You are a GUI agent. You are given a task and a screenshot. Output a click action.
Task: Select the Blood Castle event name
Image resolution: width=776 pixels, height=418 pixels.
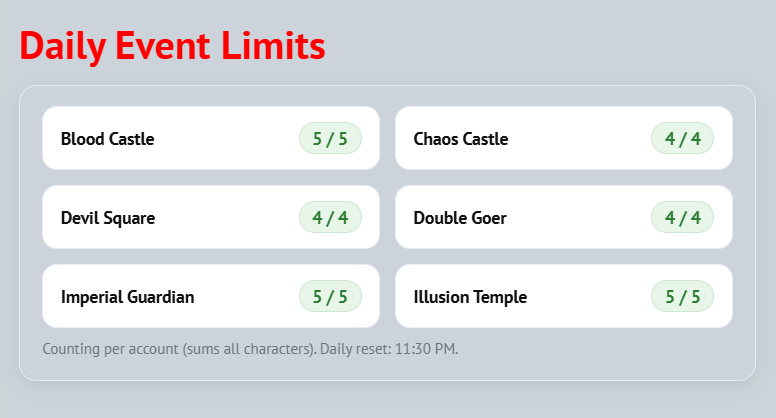107,139
